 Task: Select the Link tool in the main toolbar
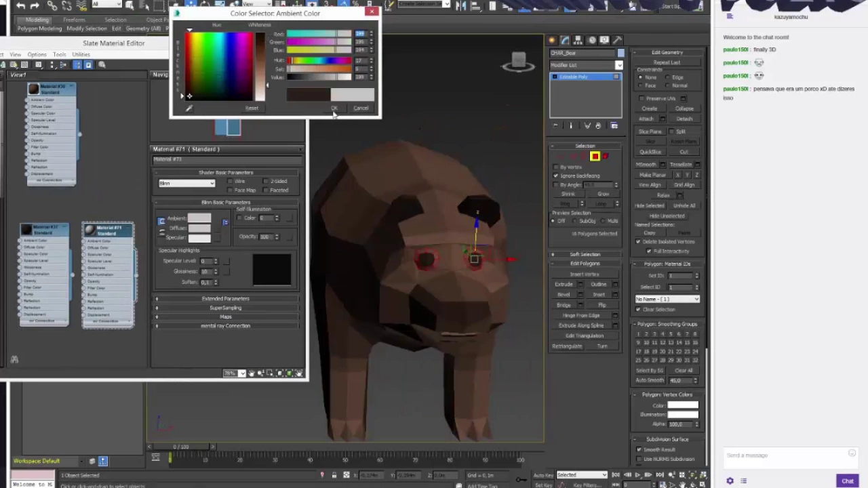point(52,5)
